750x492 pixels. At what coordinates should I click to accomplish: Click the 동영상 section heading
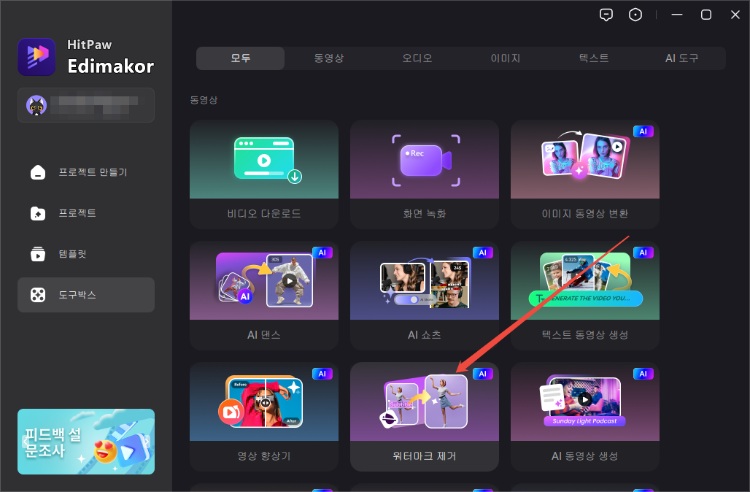pos(204,100)
